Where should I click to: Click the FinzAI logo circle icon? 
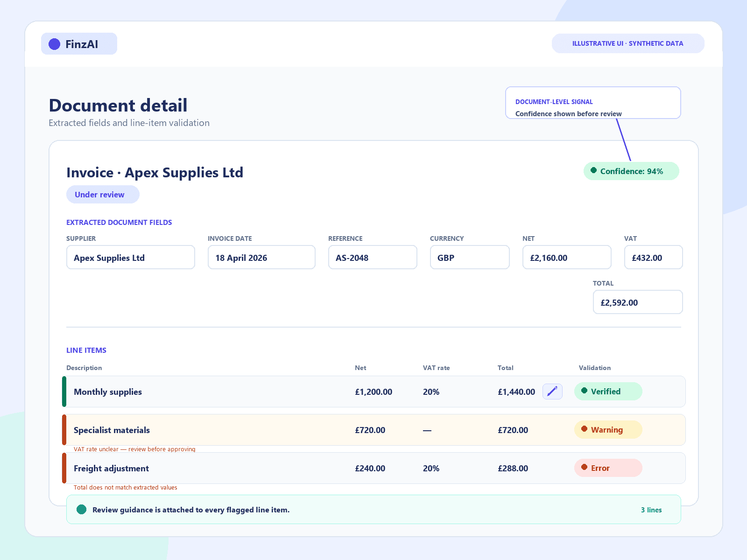click(x=55, y=44)
